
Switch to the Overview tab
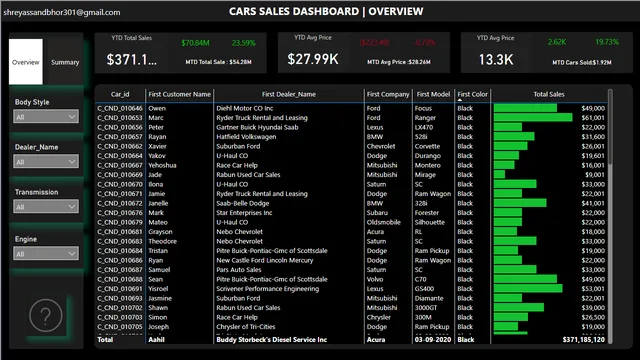[x=26, y=62]
